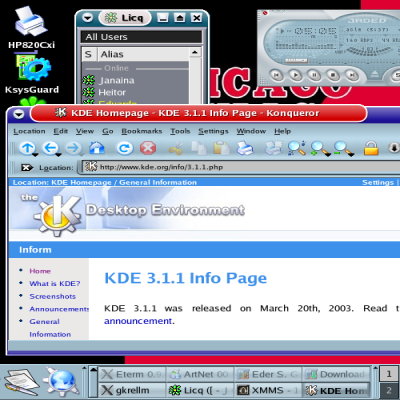Open the Bookmarks menu
The width and height of the screenshot is (400, 400).
coord(142,131)
